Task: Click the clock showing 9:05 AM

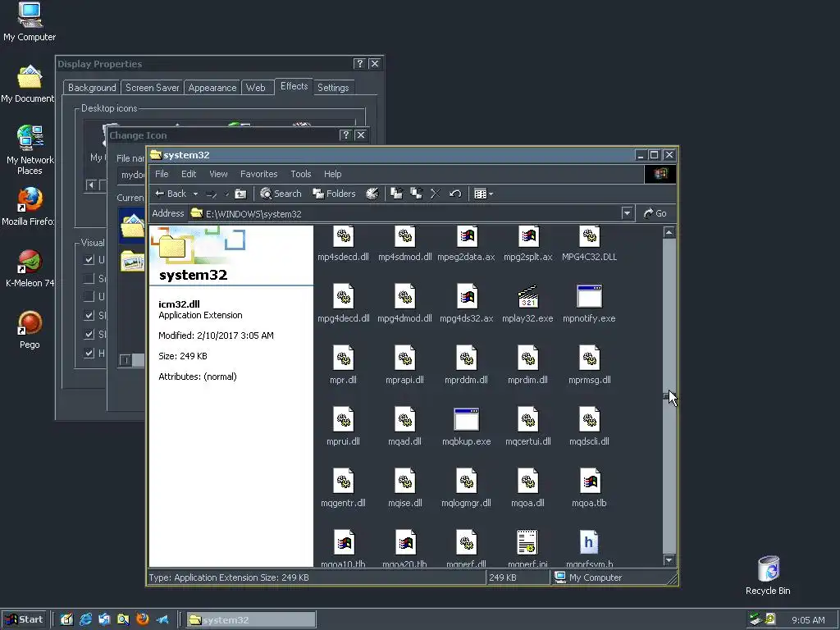Action: coord(808,620)
